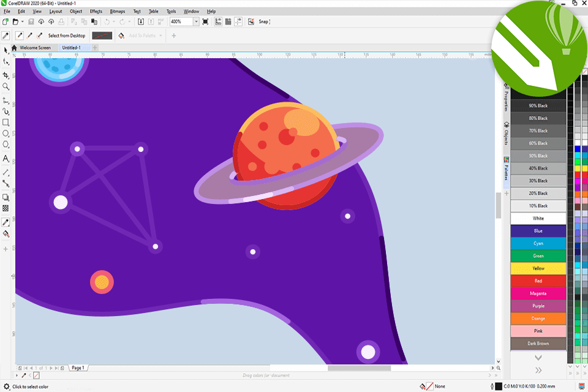
Task: Choose the Ellipse tool
Action: click(x=6, y=134)
